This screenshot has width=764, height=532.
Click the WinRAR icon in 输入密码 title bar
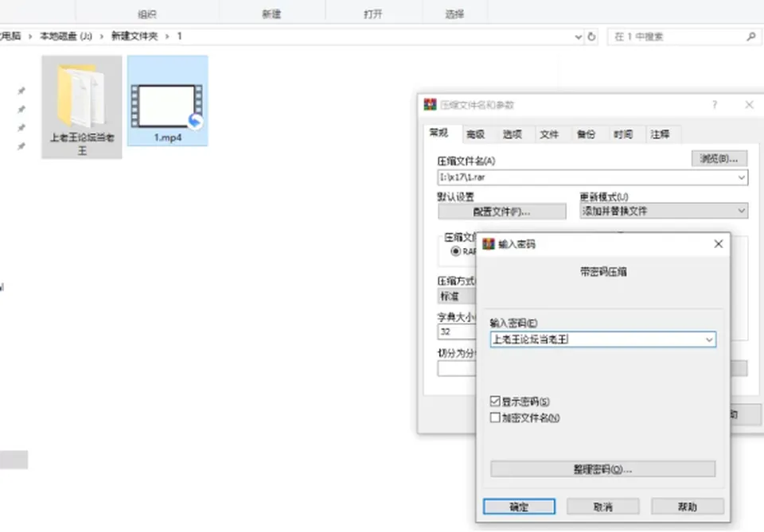pos(488,244)
